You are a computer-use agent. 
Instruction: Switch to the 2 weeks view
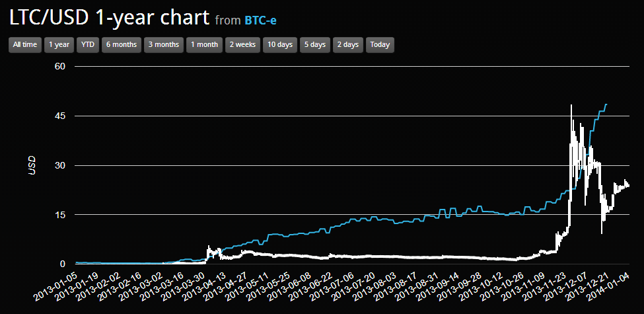point(242,45)
